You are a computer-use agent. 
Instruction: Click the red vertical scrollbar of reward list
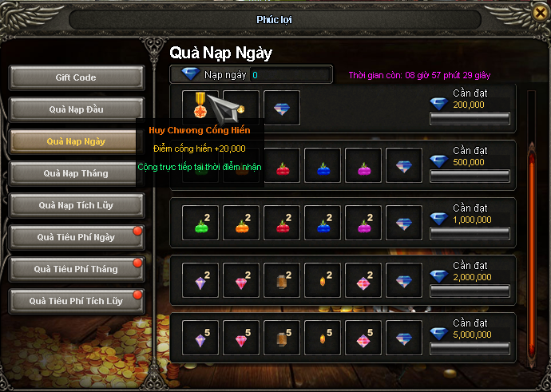tap(532, 253)
